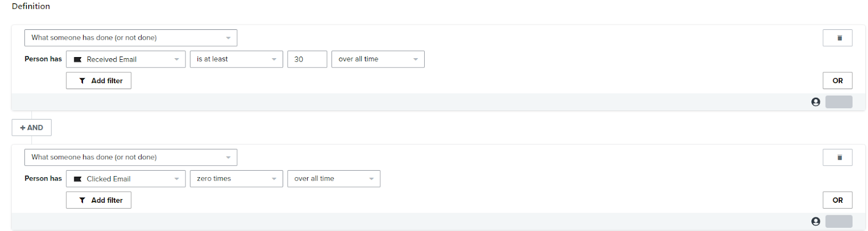Viewport: 868px width, 231px height.
Task: Click the person icon under the Received Email condition
Action: click(815, 102)
